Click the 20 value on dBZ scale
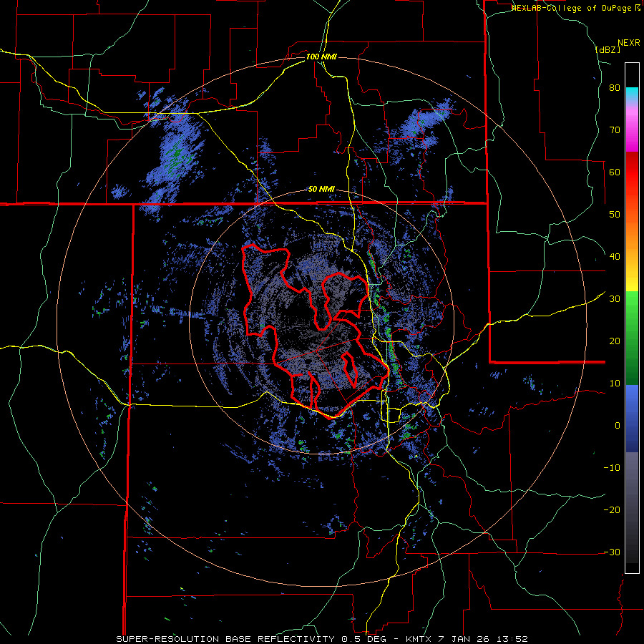 point(615,341)
